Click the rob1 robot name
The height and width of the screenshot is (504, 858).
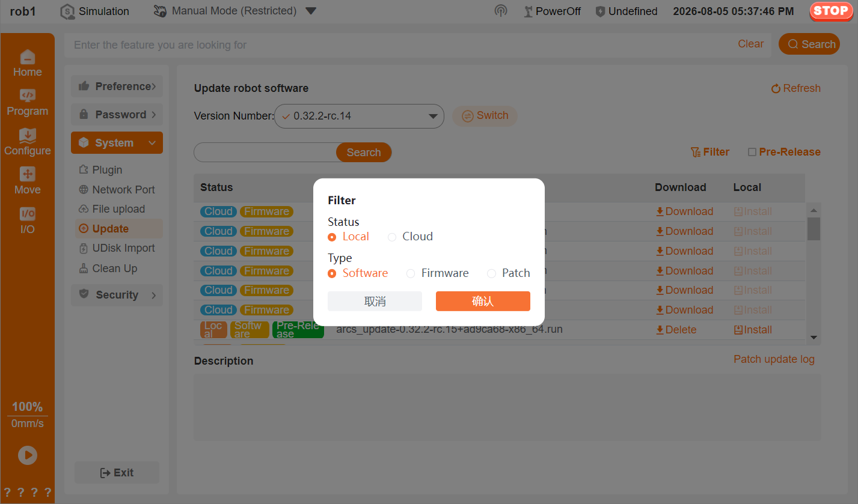pyautogui.click(x=23, y=11)
